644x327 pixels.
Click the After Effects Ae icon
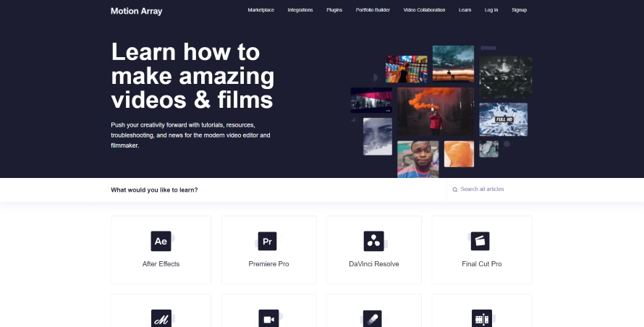pos(161,241)
